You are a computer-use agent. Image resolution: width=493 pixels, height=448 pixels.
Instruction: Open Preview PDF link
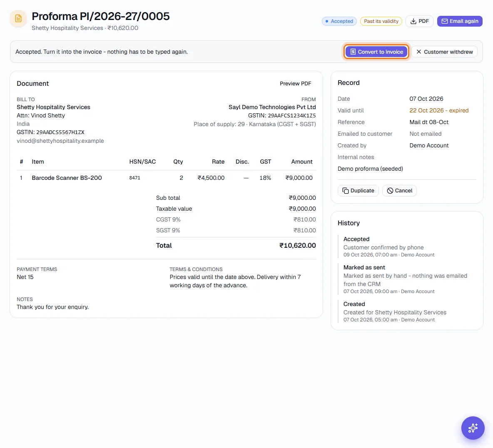295,84
